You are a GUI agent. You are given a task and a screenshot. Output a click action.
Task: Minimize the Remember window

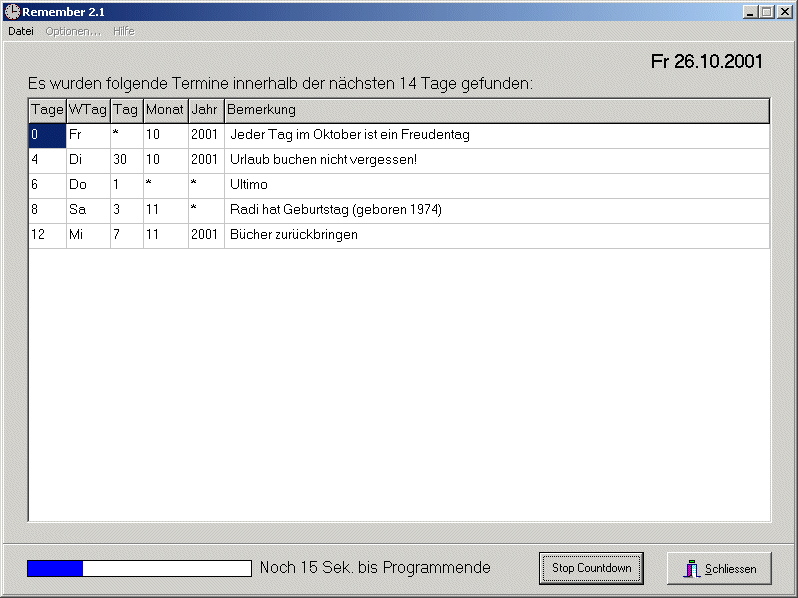point(750,12)
